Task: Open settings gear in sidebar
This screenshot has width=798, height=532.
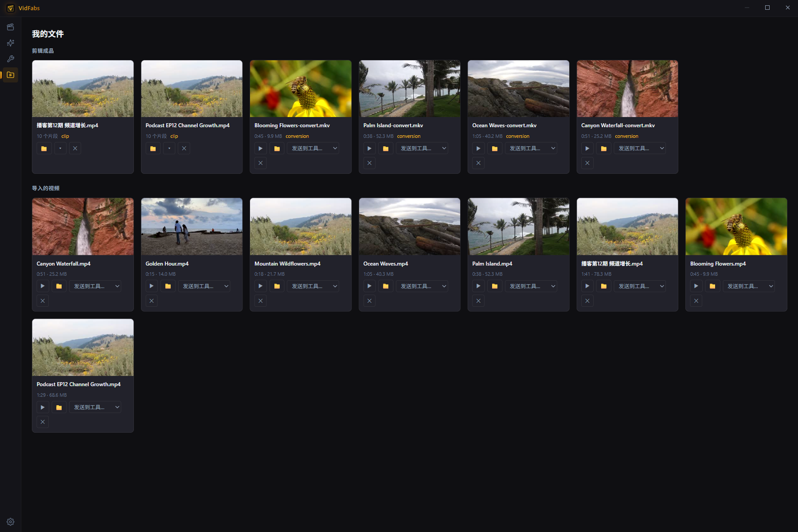Action: [x=11, y=522]
